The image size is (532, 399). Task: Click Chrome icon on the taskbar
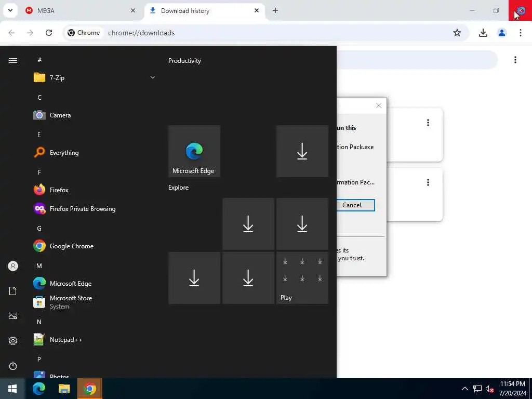[89, 389]
